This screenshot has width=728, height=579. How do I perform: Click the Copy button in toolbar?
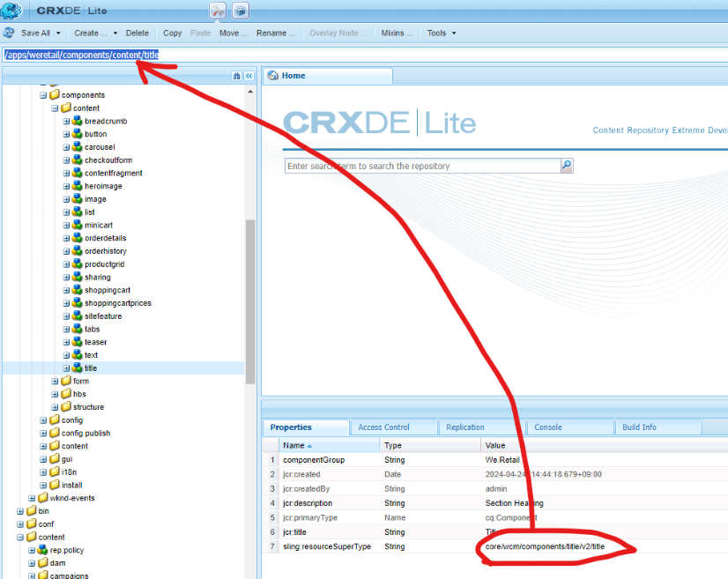(x=172, y=33)
